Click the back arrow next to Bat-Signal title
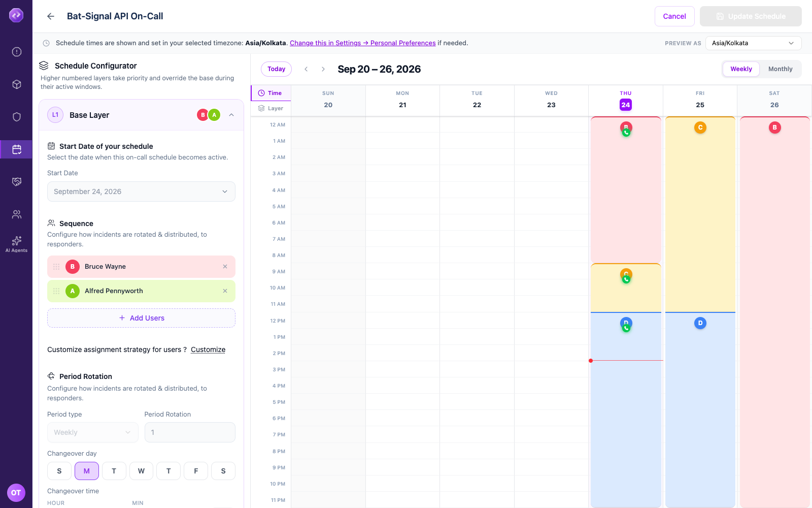The image size is (812, 508). click(x=51, y=16)
